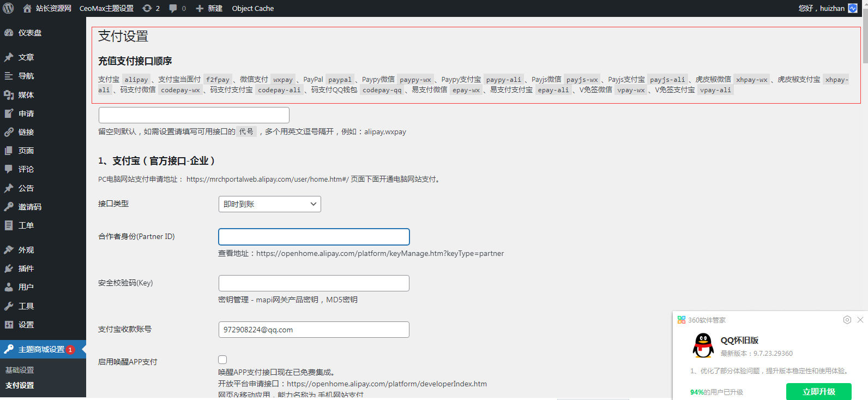
Task: Click the epay-wx interface code tag
Action: click(x=466, y=90)
